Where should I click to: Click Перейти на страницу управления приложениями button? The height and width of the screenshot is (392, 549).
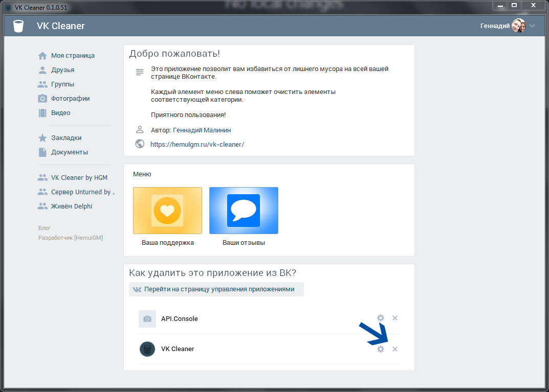tap(216, 289)
